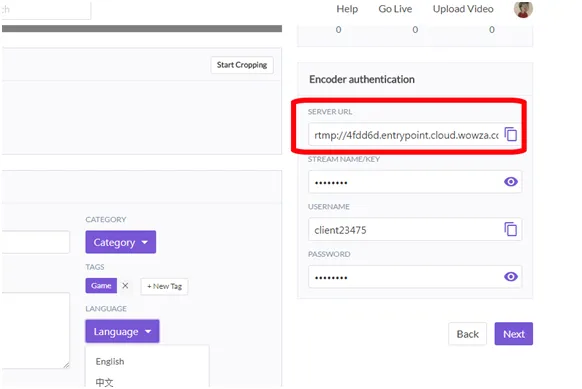Click the CATEGORY label
Viewport: 582px width, 389px height.
[106, 219]
